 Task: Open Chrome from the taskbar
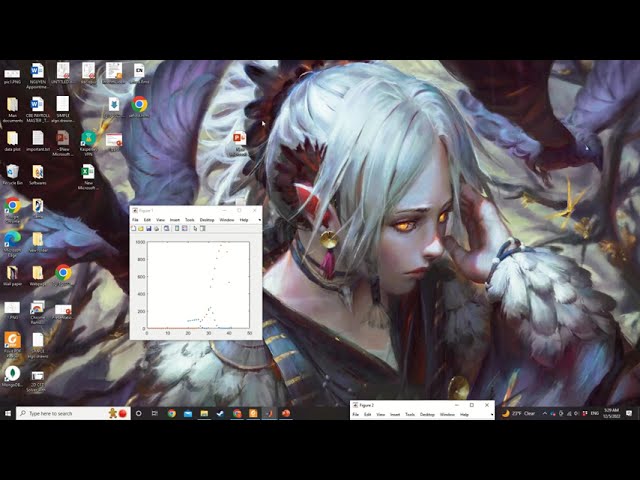pos(171,413)
